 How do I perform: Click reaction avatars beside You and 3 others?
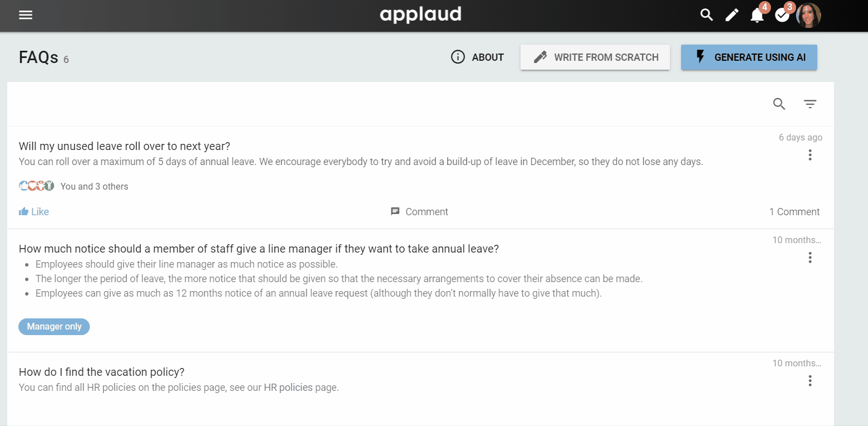(36, 186)
